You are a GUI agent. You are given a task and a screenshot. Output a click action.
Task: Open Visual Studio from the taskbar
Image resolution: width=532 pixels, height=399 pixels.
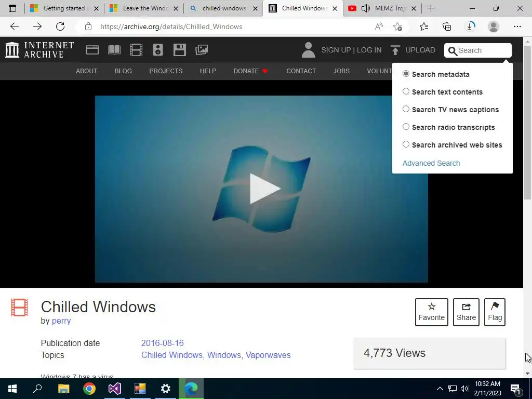(115, 389)
